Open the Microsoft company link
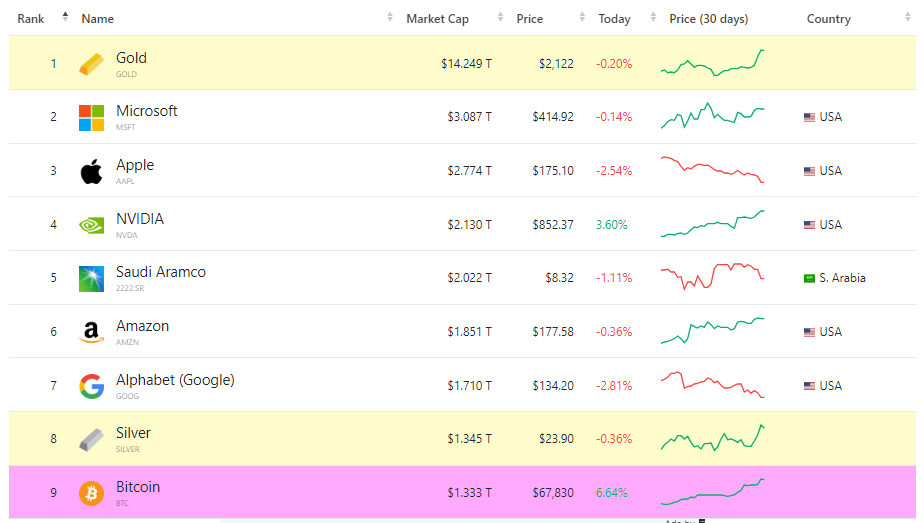The image size is (924, 523). point(147,111)
